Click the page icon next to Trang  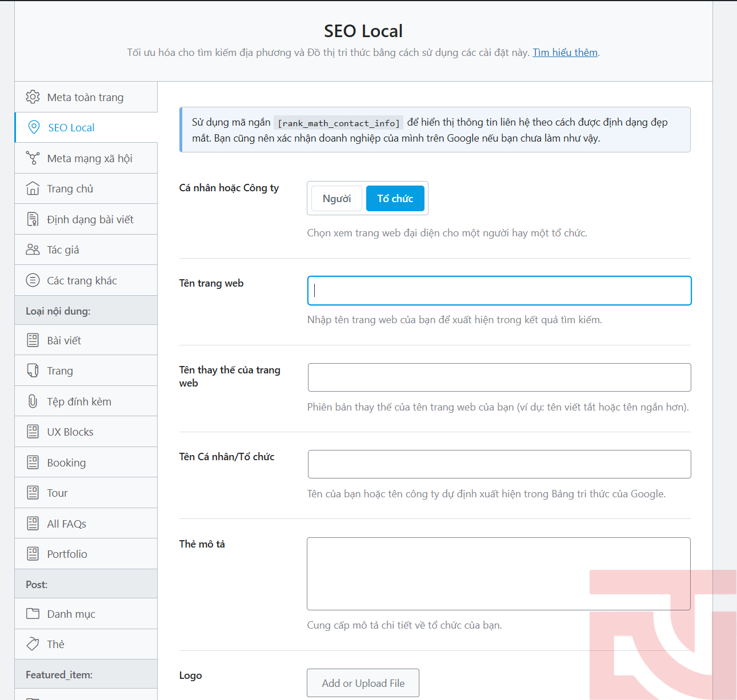point(33,371)
